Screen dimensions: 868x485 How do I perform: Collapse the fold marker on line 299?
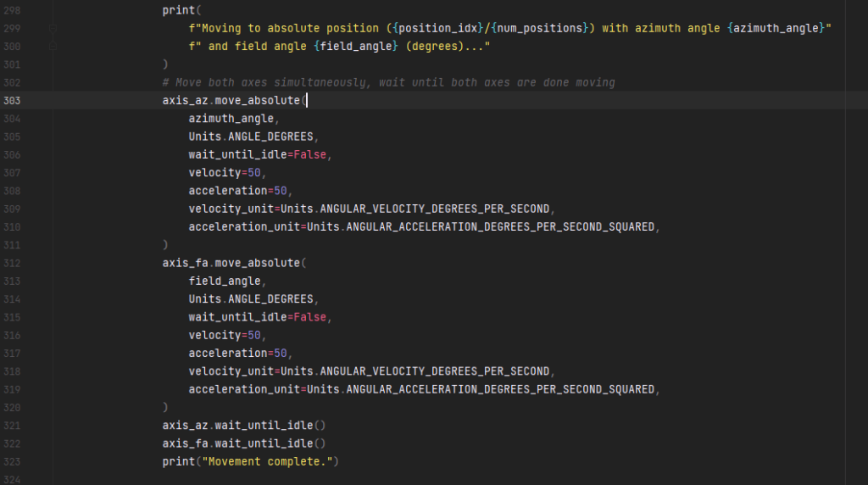click(x=53, y=28)
